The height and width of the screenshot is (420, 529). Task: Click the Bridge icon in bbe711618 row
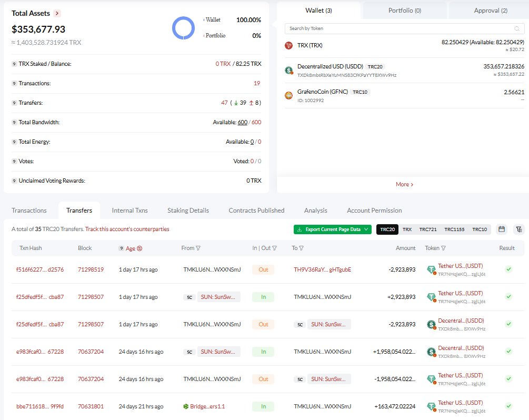coord(186,406)
